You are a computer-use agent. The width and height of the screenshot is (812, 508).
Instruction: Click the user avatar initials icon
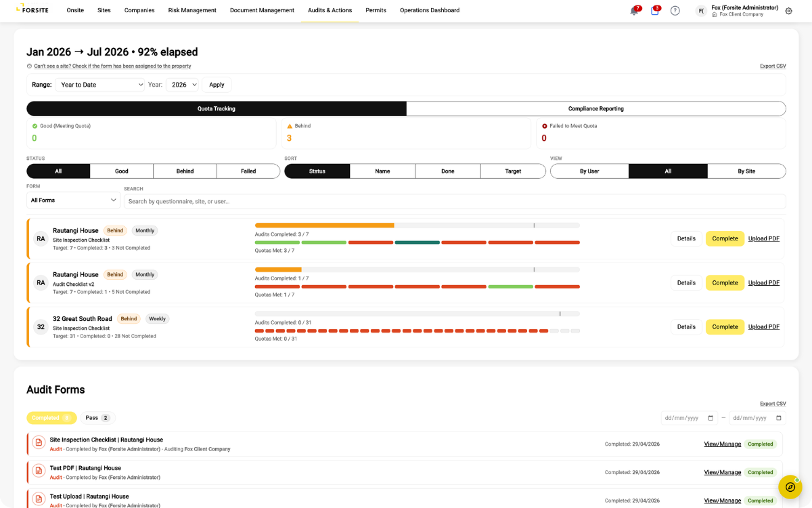(701, 11)
